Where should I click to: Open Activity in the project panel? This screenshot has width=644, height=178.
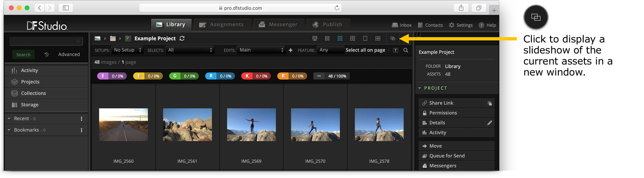[457, 133]
